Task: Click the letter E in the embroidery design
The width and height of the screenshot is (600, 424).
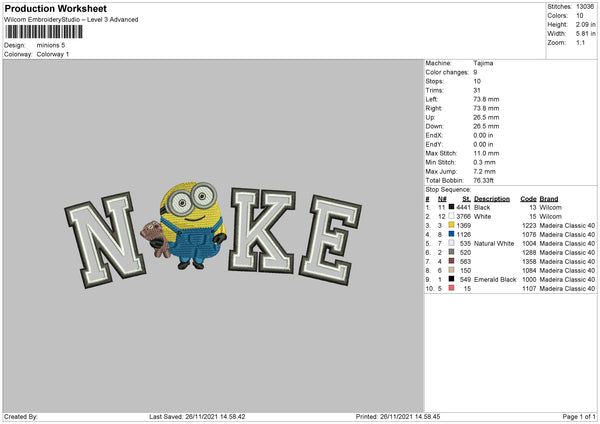Action: [320, 235]
